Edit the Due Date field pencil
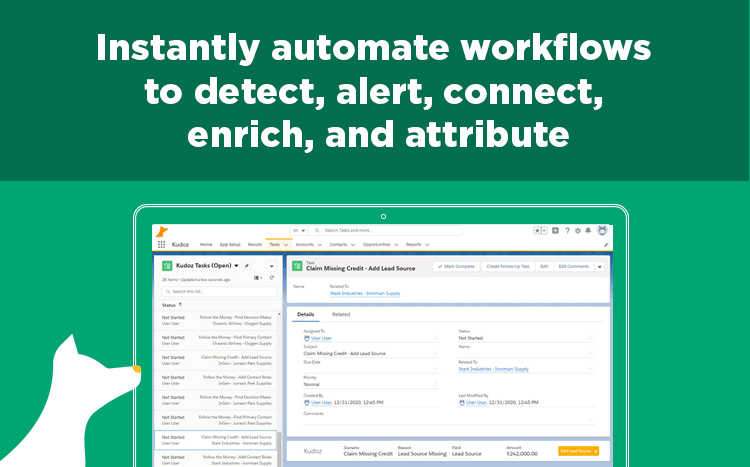This screenshot has height=467, width=750. (435, 368)
